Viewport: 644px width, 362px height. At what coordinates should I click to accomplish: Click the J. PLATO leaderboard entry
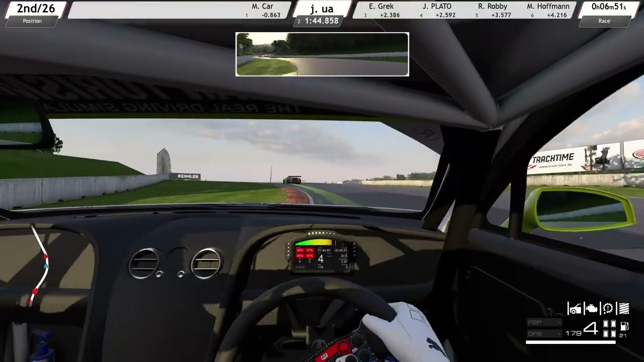click(437, 10)
